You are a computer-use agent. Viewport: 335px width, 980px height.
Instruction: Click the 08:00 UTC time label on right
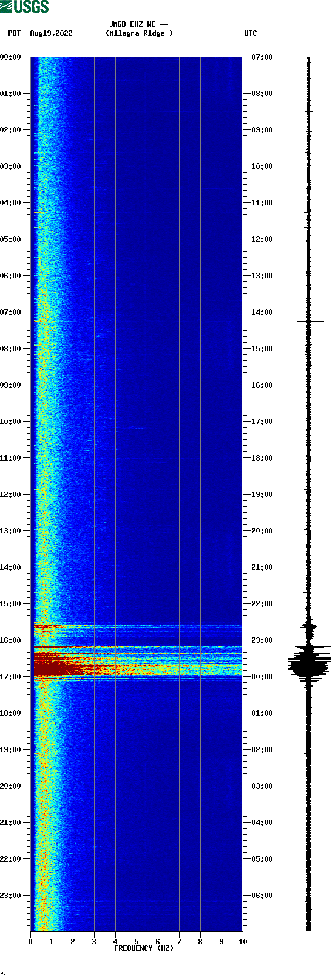click(262, 94)
